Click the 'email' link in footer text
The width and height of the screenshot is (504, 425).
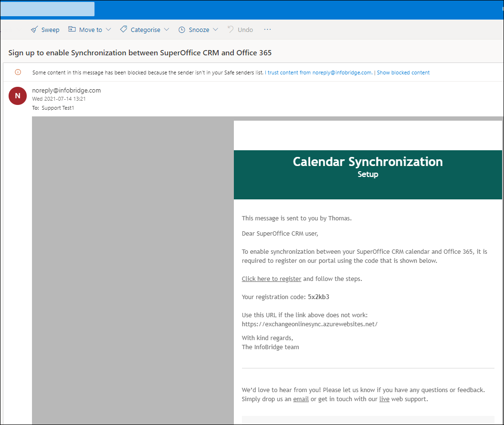point(301,399)
